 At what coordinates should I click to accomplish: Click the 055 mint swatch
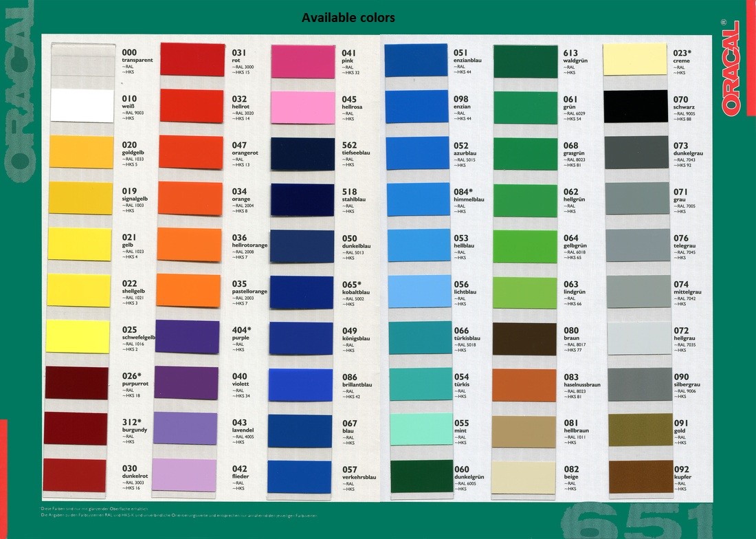[421, 428]
